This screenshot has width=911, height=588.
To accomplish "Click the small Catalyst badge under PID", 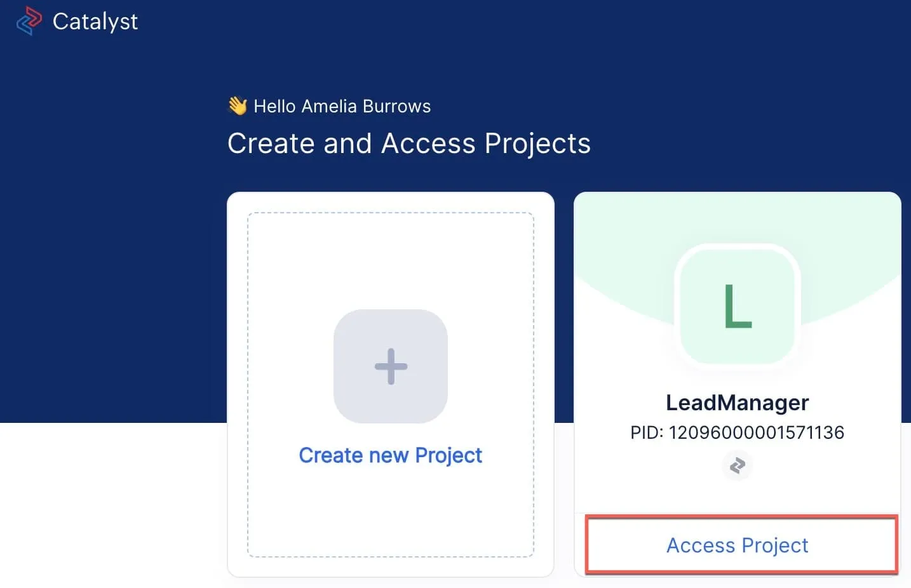I will (737, 466).
